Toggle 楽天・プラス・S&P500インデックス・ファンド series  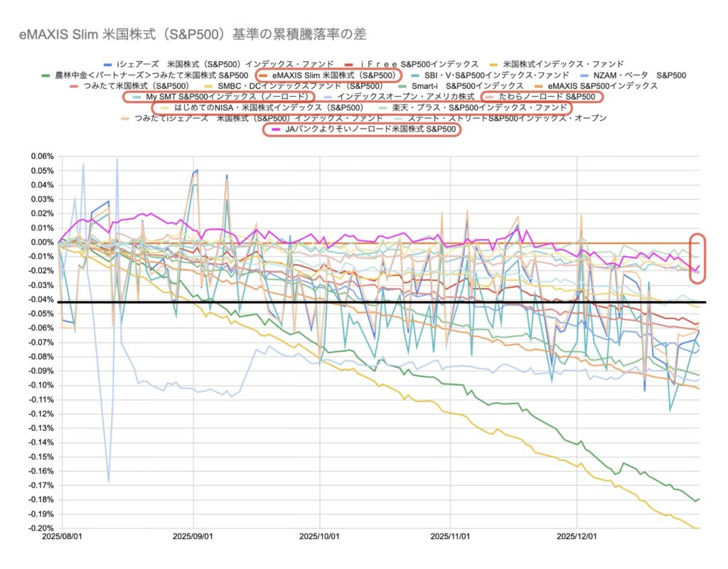tap(478, 107)
